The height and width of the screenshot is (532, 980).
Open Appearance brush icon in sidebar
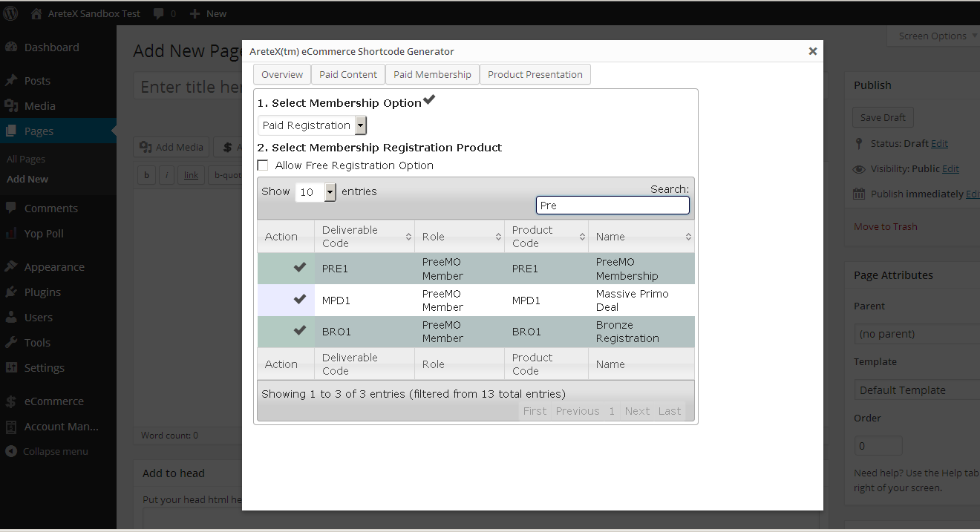[x=11, y=266]
